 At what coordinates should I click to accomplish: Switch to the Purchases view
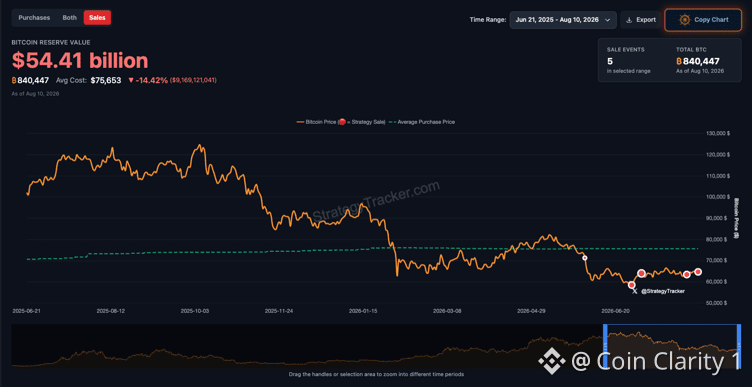click(x=34, y=18)
